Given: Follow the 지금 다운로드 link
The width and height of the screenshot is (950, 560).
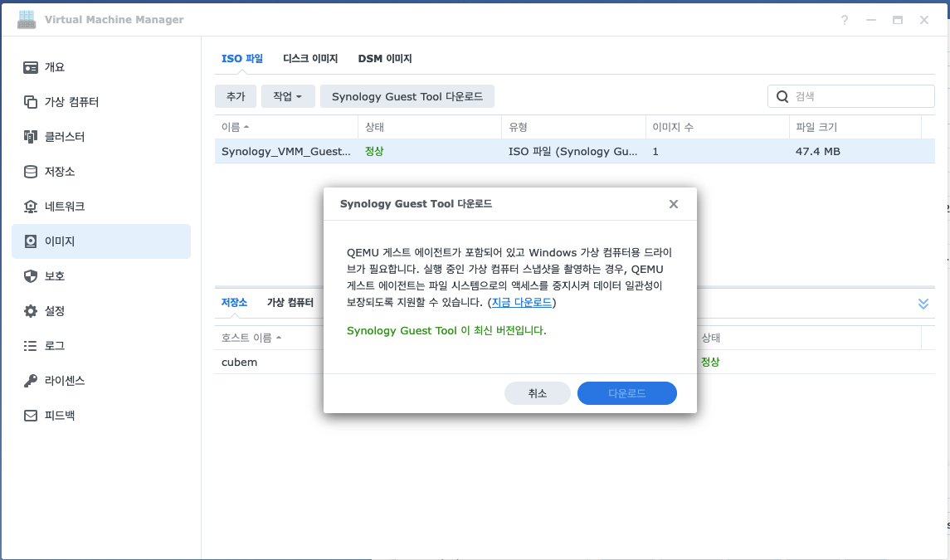Looking at the screenshot, I should 522,303.
